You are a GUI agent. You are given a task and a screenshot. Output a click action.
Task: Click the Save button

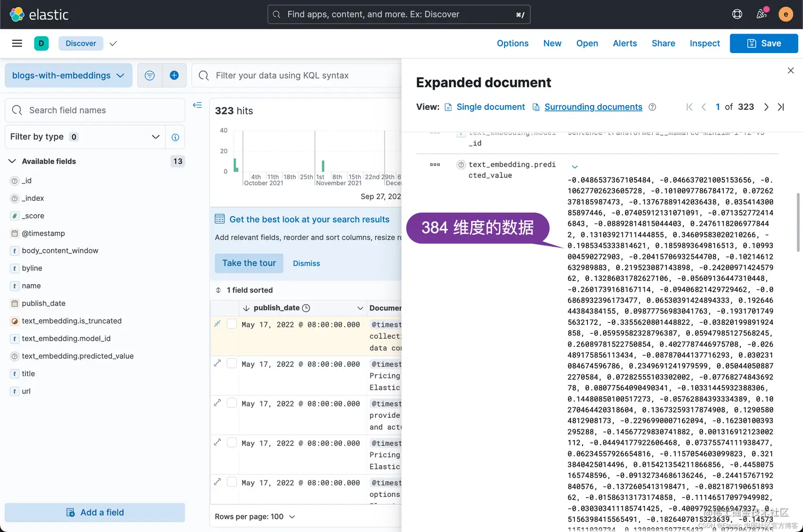[764, 44]
